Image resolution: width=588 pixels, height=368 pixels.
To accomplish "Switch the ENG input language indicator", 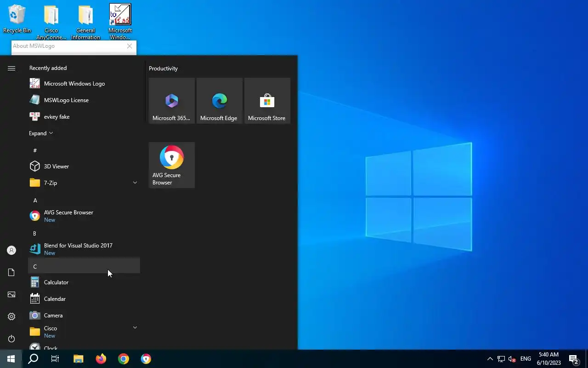I will pyautogui.click(x=526, y=359).
